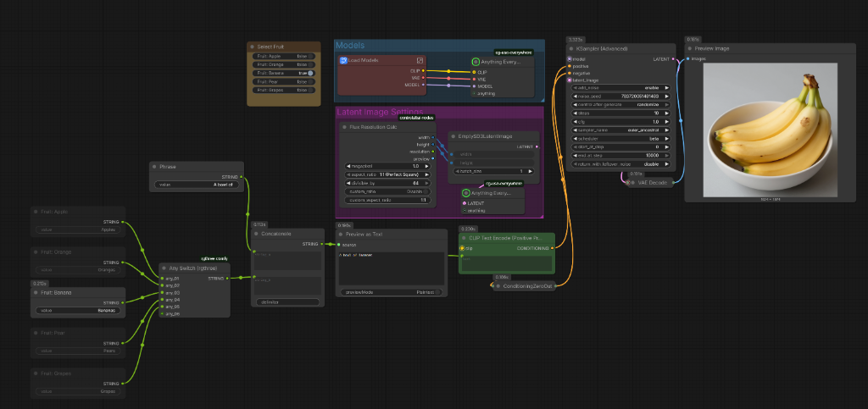Collapse the KSampler (Advanced) node
This screenshot has height=409, width=868.
571,48
